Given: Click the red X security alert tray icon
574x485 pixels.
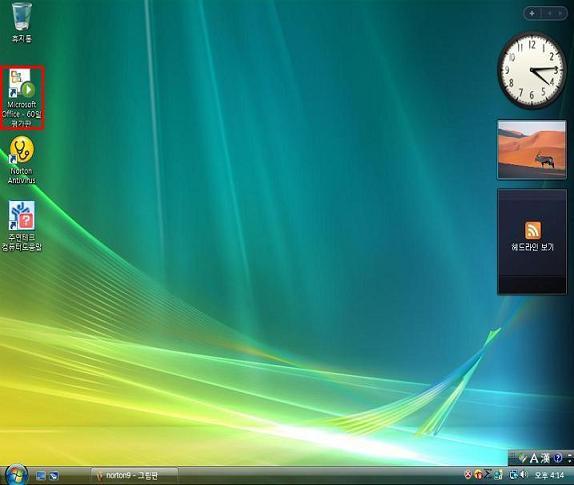Looking at the screenshot, I should point(468,475).
